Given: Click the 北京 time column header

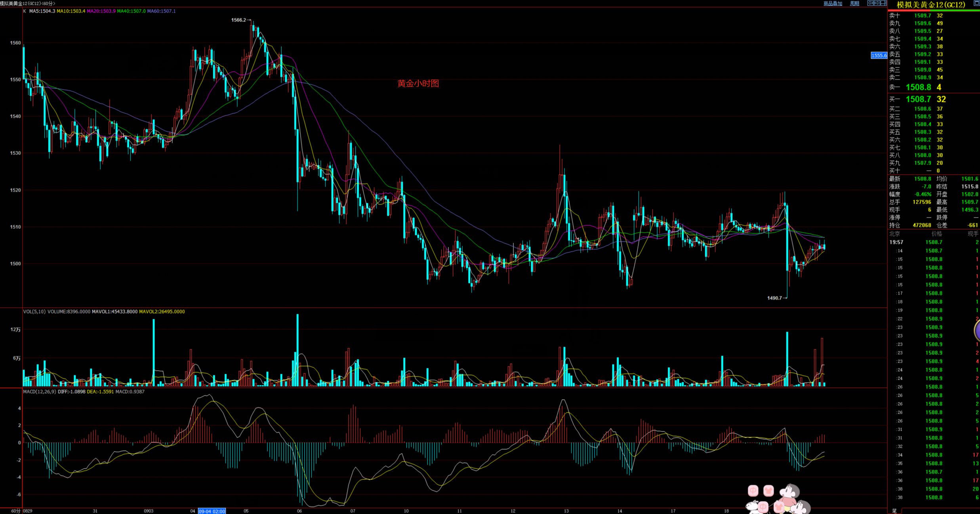Looking at the screenshot, I should (x=894, y=234).
